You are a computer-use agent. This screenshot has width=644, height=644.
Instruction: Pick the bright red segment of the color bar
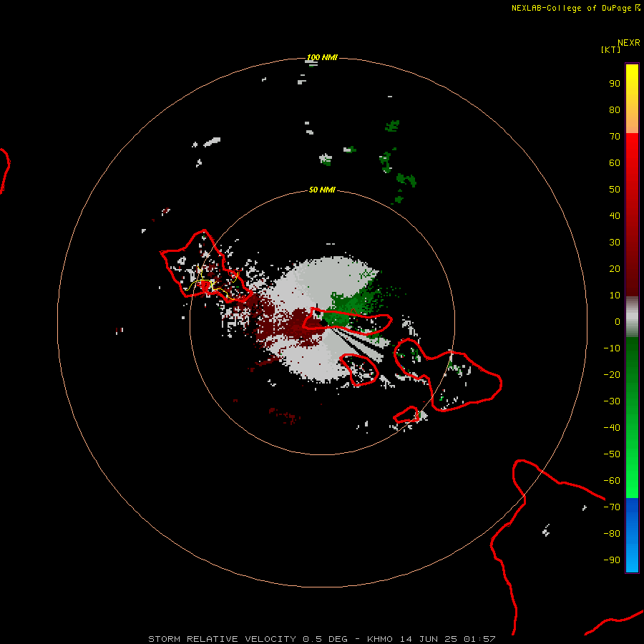632,215
